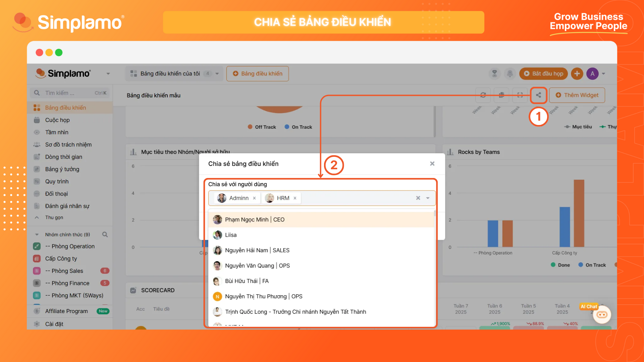Click the Bắt đầu họp button
This screenshot has width=644, height=362.
(543, 73)
